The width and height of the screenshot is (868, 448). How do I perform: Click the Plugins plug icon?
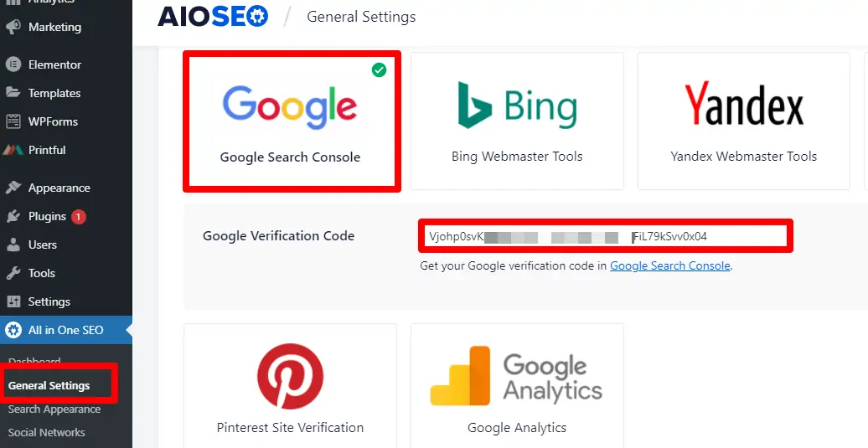click(x=13, y=216)
